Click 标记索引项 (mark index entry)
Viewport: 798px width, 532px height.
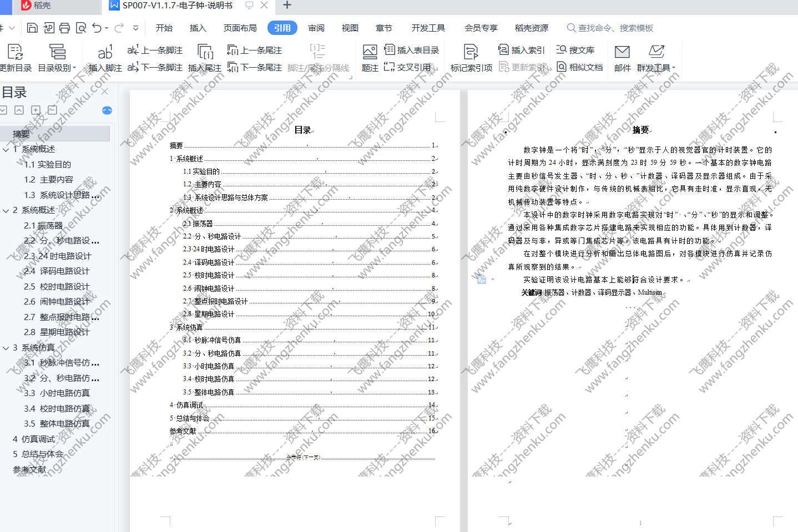pyautogui.click(x=471, y=58)
